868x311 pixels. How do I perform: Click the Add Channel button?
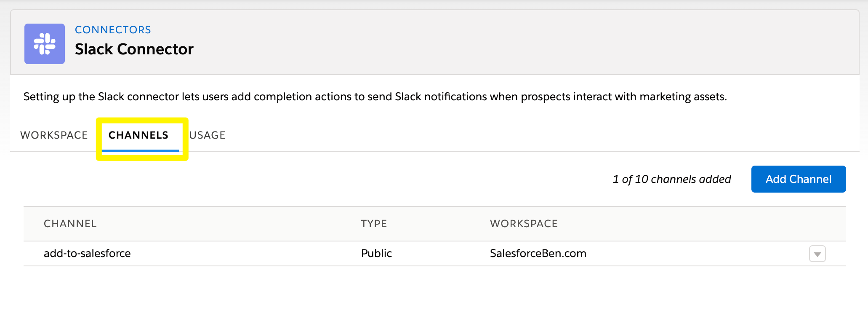pos(799,179)
